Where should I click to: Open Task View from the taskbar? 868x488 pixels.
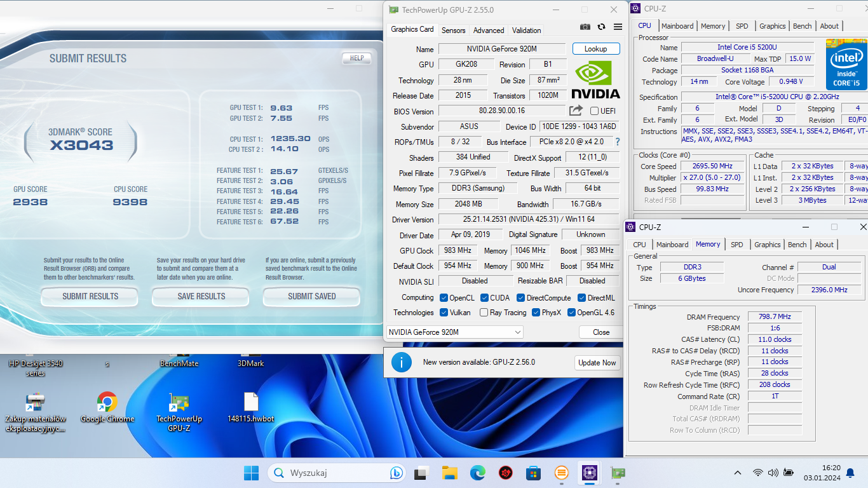point(421,473)
